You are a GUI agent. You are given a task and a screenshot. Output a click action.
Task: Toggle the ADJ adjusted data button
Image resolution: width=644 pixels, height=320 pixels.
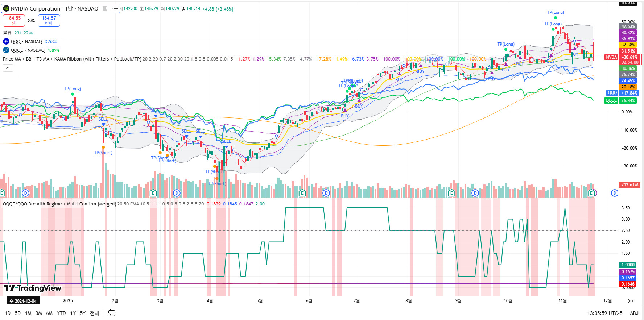click(634, 313)
